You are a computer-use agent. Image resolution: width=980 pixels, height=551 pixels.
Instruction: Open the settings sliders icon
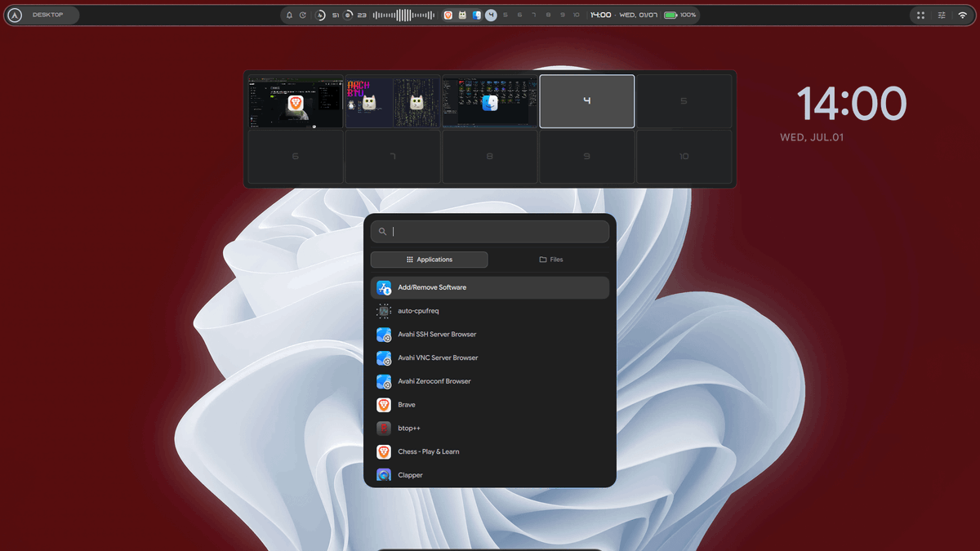click(942, 15)
